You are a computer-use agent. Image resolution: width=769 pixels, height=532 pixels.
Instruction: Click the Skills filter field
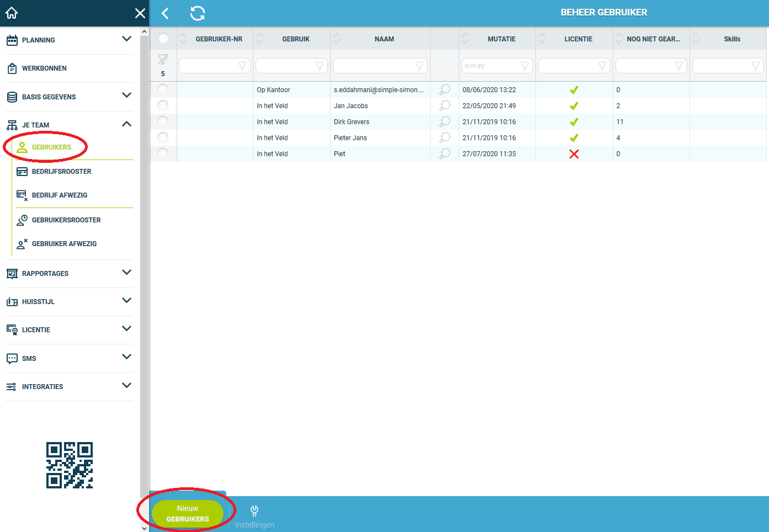tap(728, 66)
